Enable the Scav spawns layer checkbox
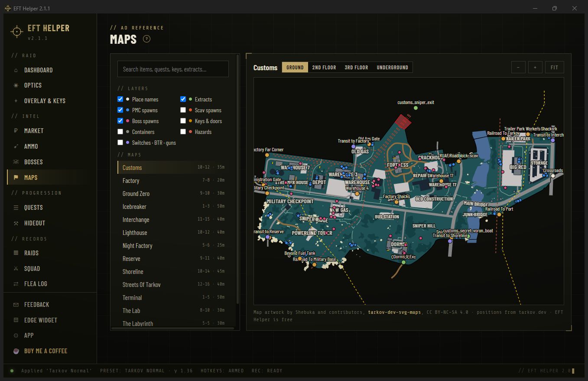The width and height of the screenshot is (588, 381). (183, 110)
